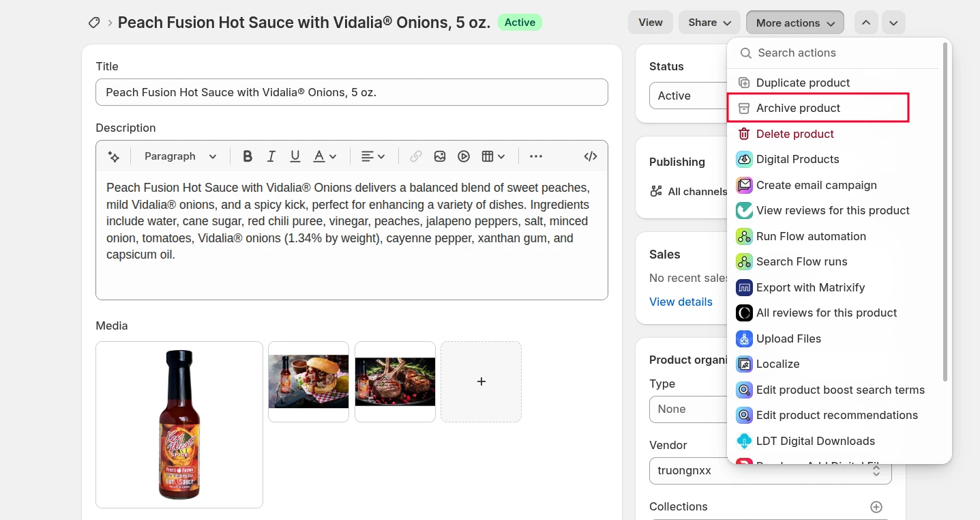The height and width of the screenshot is (520, 980).
Task: Click the products tag breadcrumb icon
Action: 94,23
